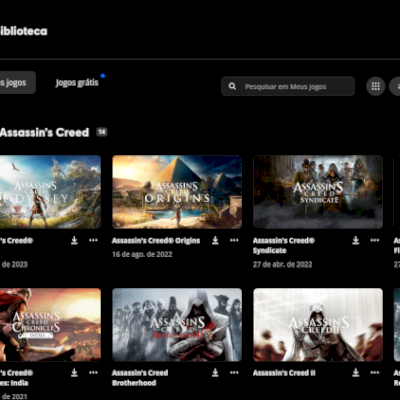Click the Assassin's Creed Brotherhood title text
This screenshot has width=400, height=400.
click(x=140, y=378)
